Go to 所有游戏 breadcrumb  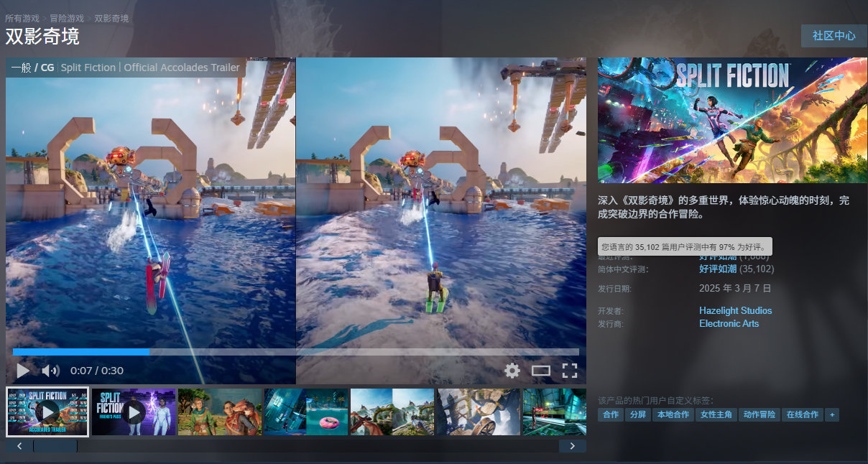click(x=21, y=18)
